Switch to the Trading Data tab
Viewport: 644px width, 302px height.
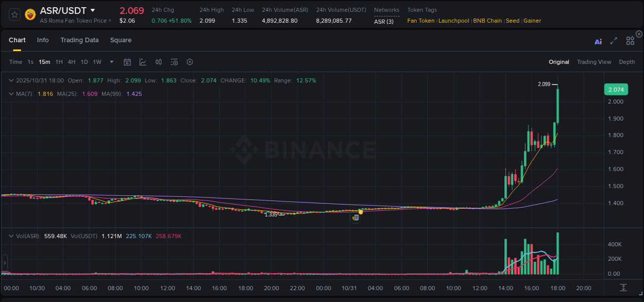(x=79, y=40)
